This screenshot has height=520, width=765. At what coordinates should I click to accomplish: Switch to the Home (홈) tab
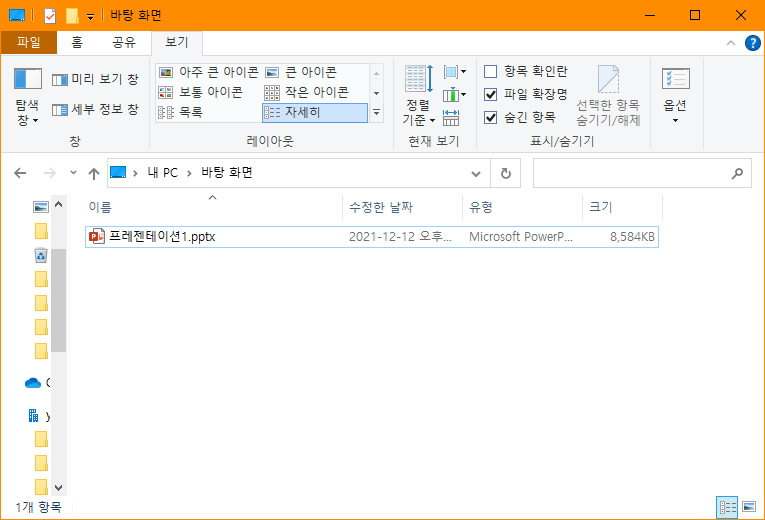pyautogui.click(x=77, y=42)
